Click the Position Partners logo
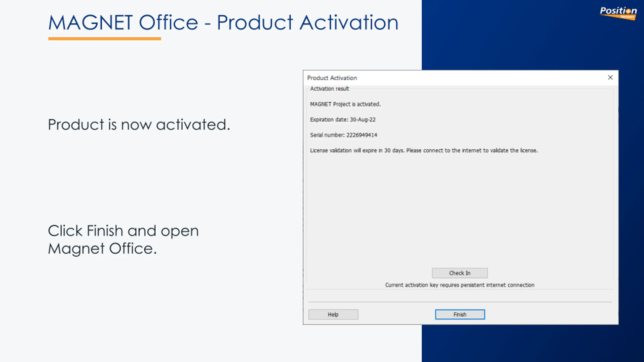The width and height of the screenshot is (644, 362). [x=619, y=13]
